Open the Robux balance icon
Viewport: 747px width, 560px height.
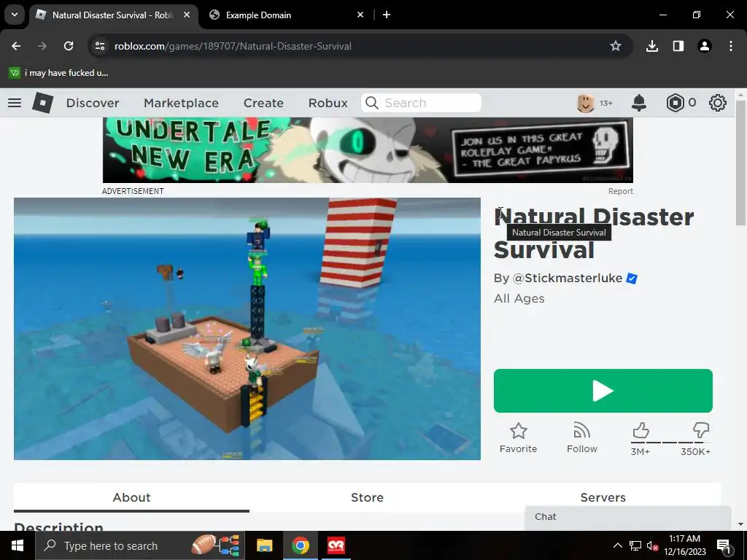pos(675,103)
